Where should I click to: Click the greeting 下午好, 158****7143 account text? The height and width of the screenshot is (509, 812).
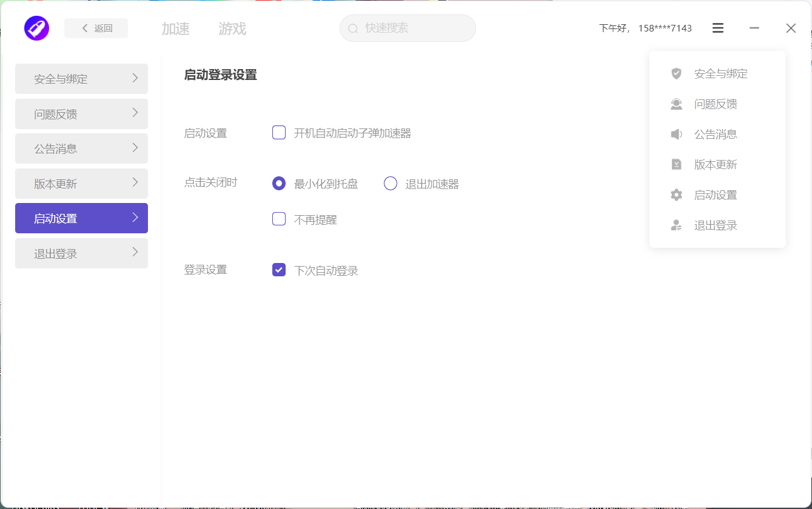pos(645,28)
